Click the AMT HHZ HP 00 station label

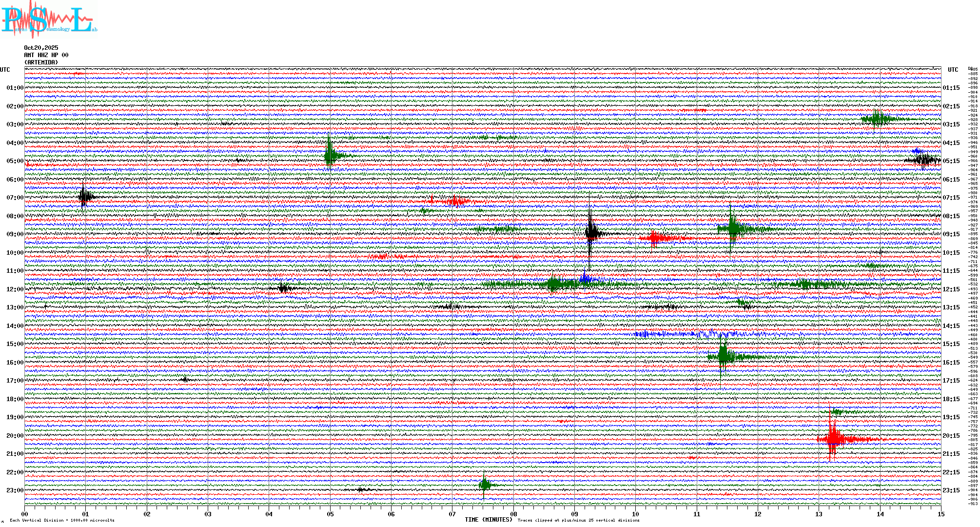46,55
